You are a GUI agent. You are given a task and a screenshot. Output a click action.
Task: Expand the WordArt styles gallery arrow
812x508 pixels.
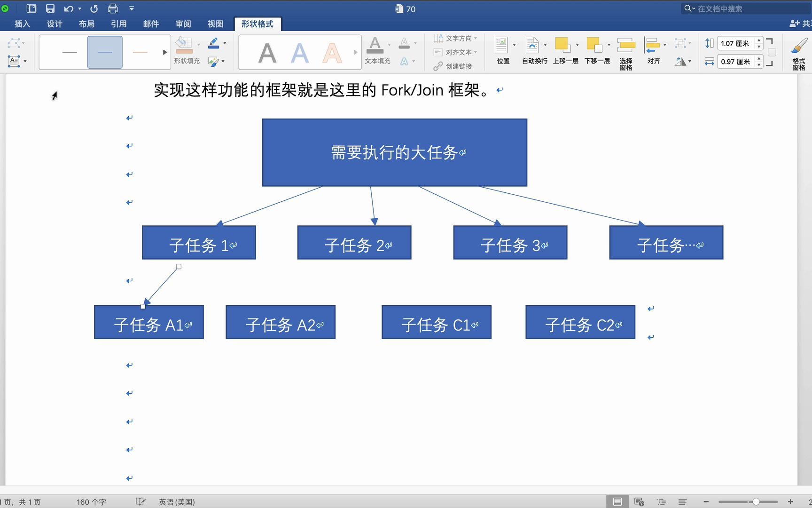tap(355, 52)
